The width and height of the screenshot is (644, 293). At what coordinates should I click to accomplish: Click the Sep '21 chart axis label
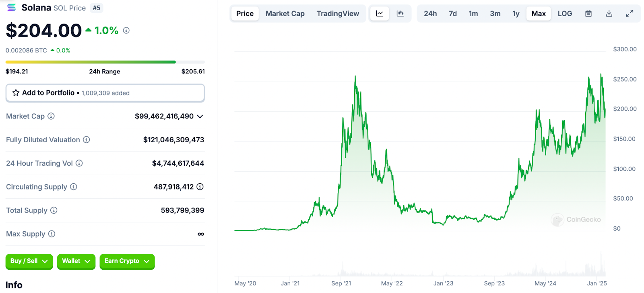(x=341, y=283)
